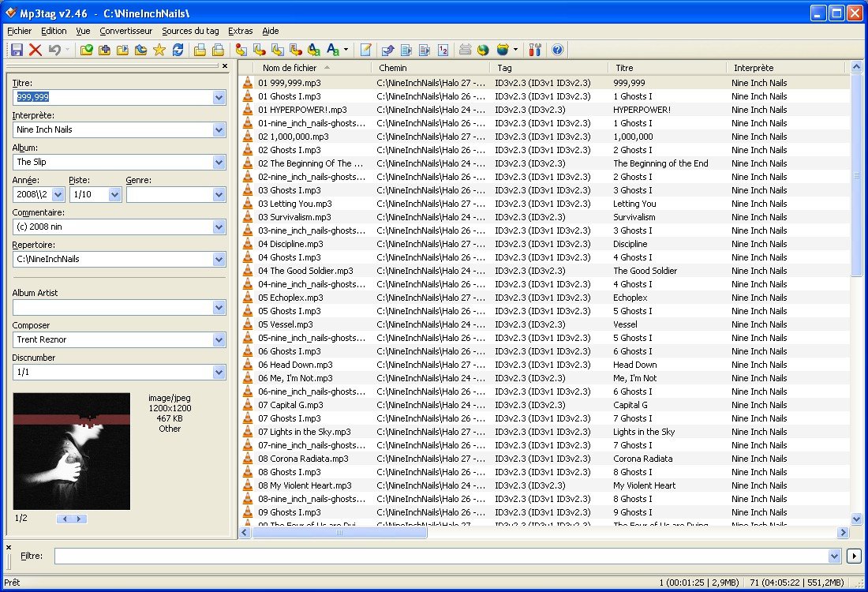Image resolution: width=868 pixels, height=592 pixels.
Task: Open the Genre dropdown list
Action: point(219,194)
